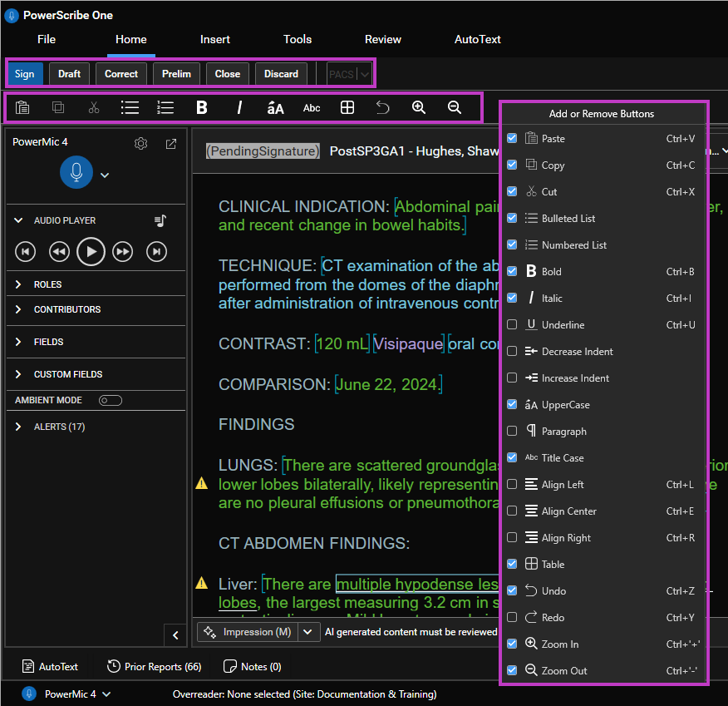Check the Increase Indent checkbox

[x=512, y=378]
